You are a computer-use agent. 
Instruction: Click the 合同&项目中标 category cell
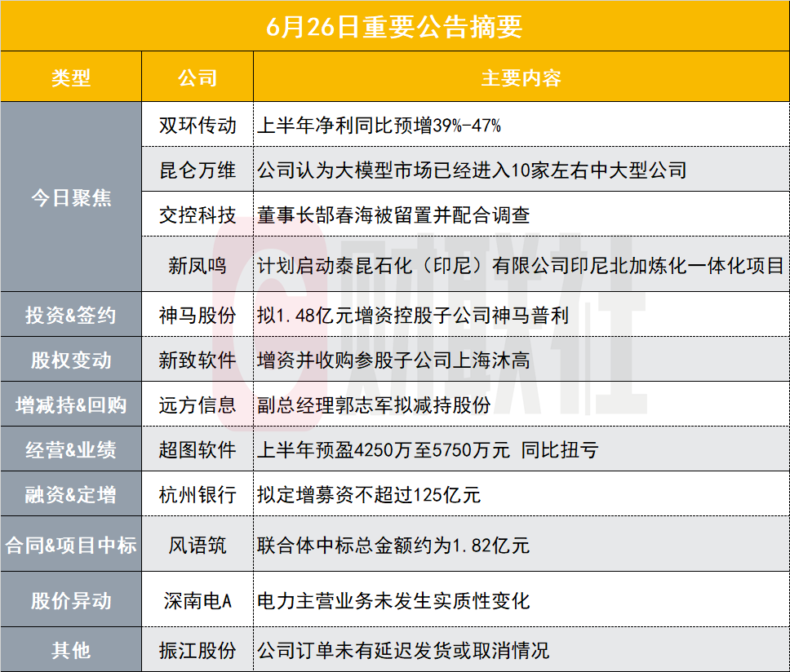pos(71,545)
